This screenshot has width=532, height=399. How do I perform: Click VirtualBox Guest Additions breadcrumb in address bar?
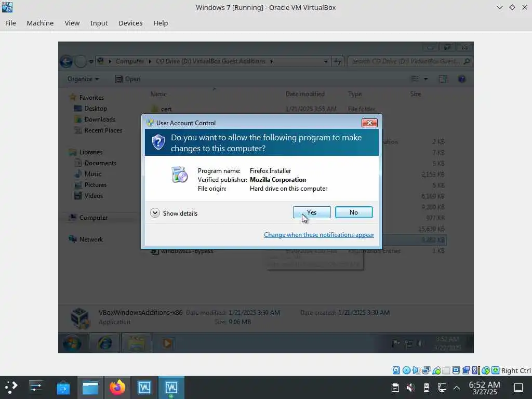pos(210,61)
